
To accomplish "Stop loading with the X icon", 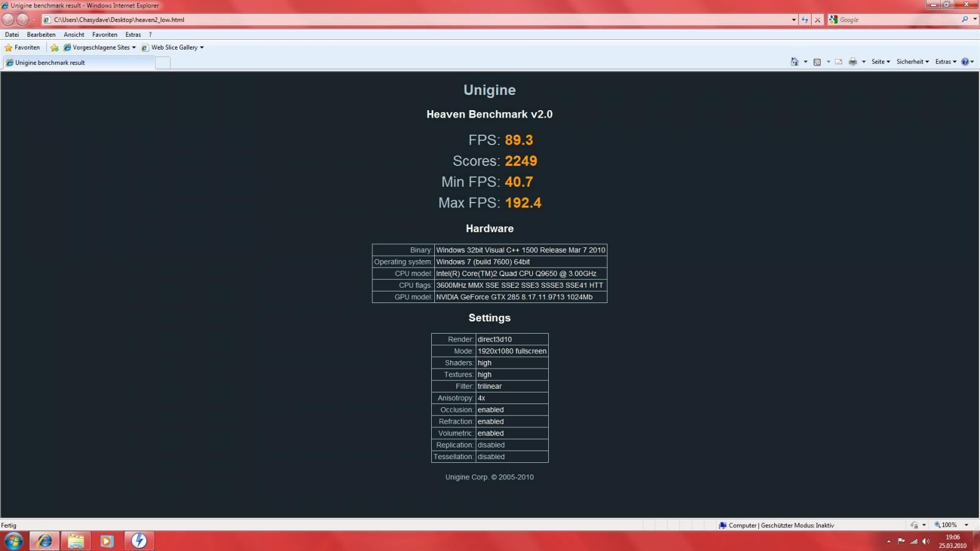I will (x=817, y=20).
